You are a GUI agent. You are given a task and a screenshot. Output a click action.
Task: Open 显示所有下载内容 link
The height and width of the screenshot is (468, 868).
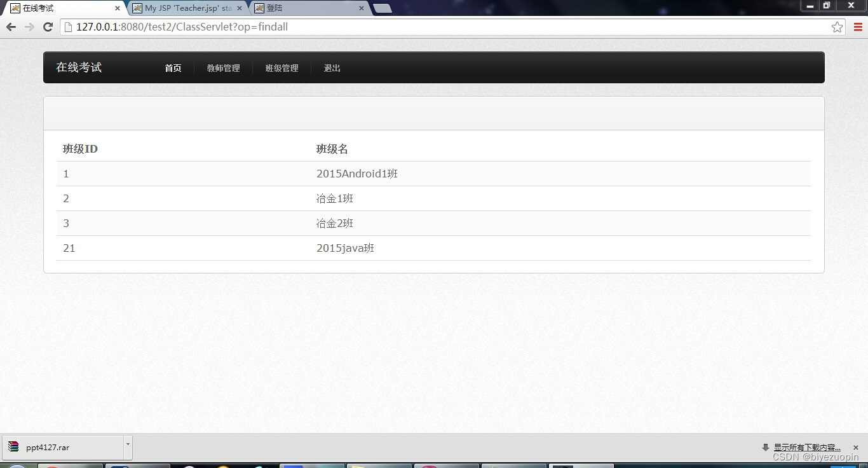point(806,447)
